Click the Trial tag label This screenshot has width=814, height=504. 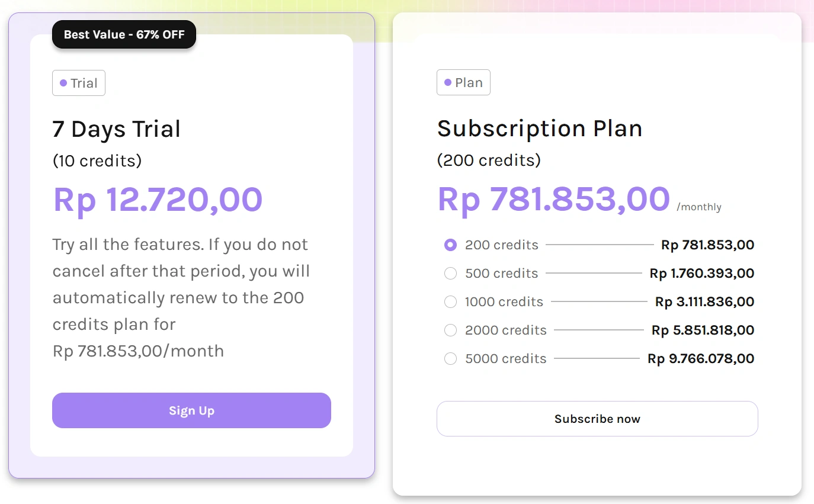pos(79,84)
